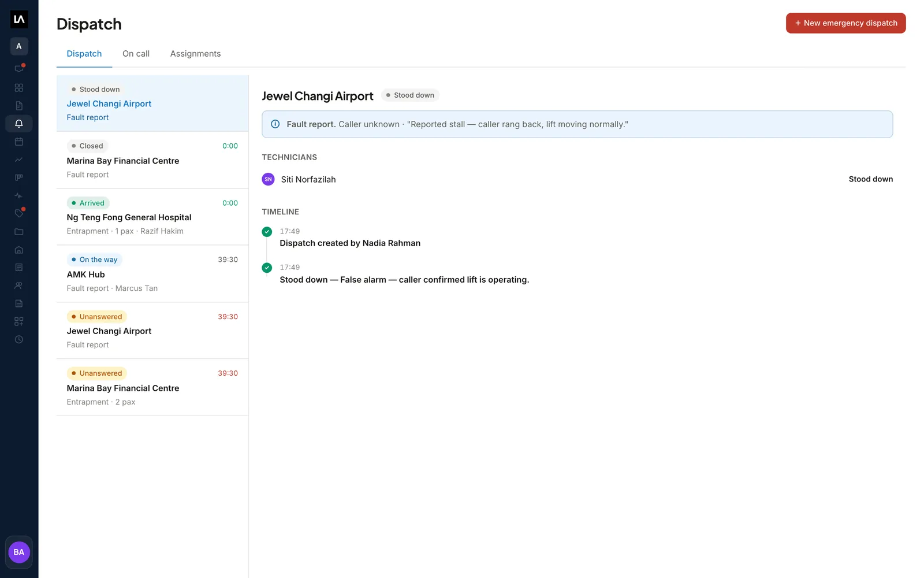
Task: Click the 'False alarm' stood down timeline entry
Action: pos(404,280)
